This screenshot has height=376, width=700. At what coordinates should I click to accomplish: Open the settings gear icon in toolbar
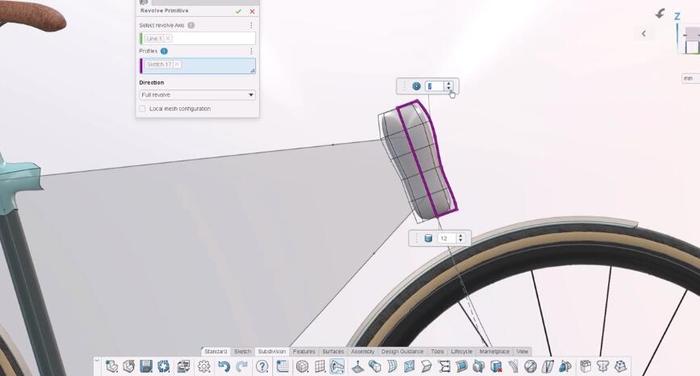(x=204, y=367)
